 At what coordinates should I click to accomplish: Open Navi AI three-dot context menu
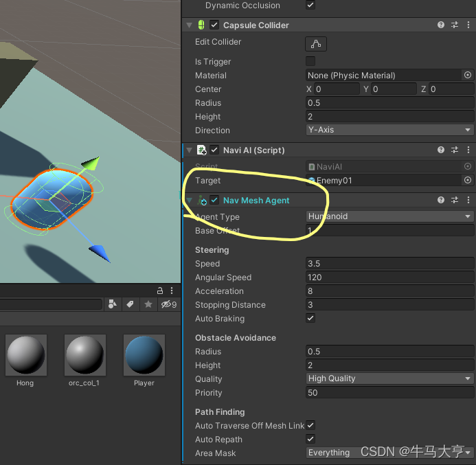tap(468, 150)
